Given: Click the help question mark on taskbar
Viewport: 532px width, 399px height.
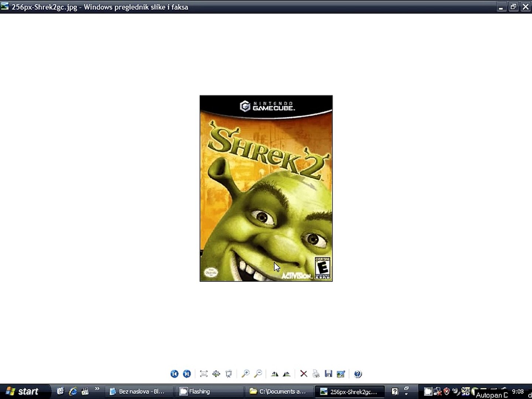Looking at the screenshot, I should (x=395, y=392).
